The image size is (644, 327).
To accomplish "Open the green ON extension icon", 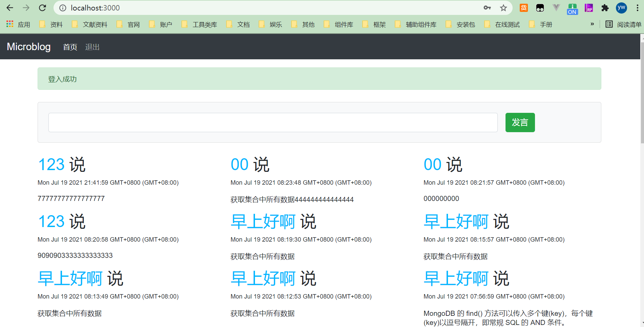I will point(572,9).
